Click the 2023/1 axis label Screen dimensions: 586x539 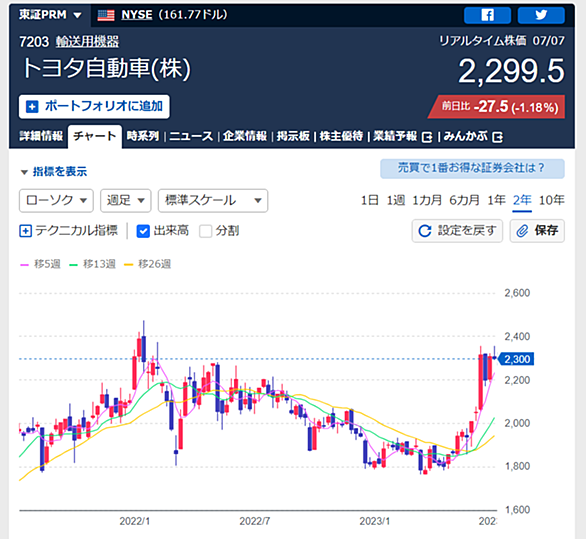tap(374, 521)
